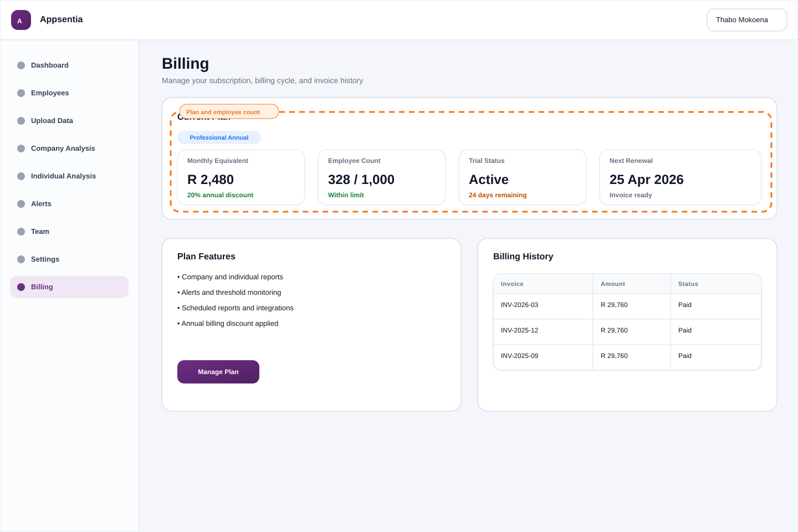The width and height of the screenshot is (798, 532).
Task: Click the Manage Plan button
Action: (x=218, y=372)
